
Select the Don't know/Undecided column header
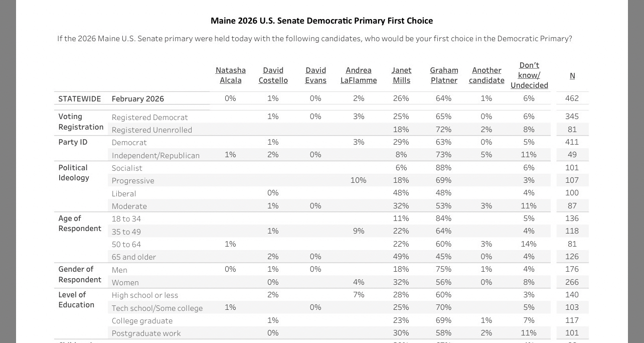pyautogui.click(x=529, y=75)
